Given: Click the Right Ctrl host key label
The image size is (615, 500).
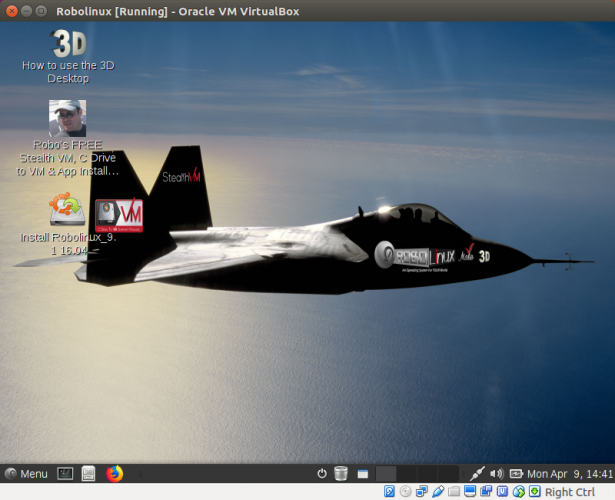Looking at the screenshot, I should (570, 492).
